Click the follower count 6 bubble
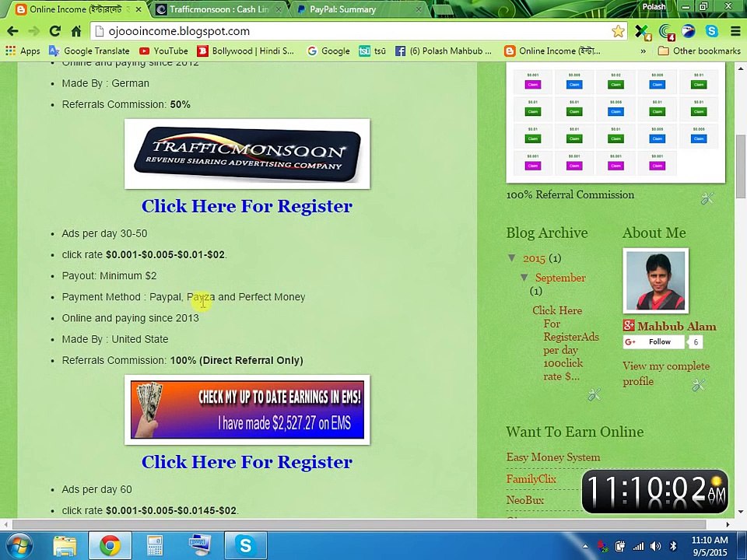 tap(696, 342)
